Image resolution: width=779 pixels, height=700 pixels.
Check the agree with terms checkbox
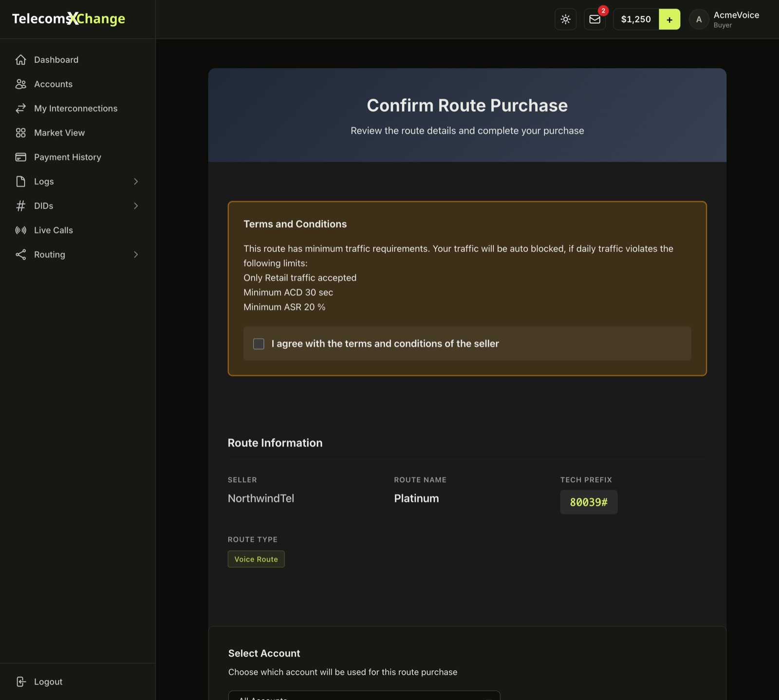(259, 343)
